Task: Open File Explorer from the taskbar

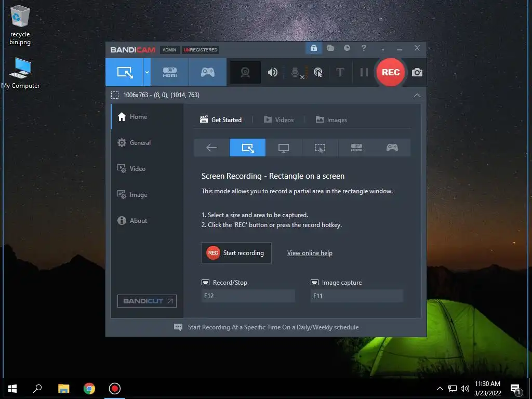Action: [x=63, y=389]
